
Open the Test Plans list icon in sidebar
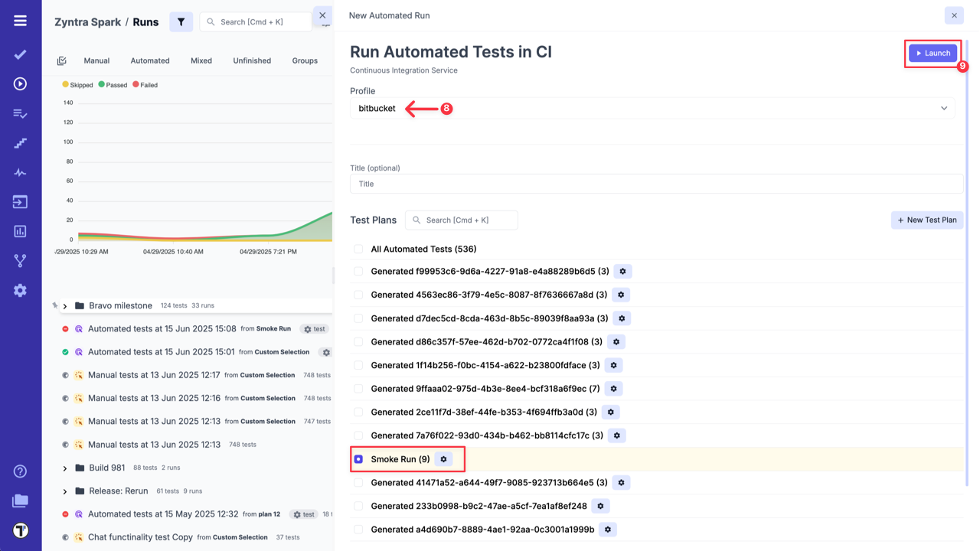tap(20, 112)
